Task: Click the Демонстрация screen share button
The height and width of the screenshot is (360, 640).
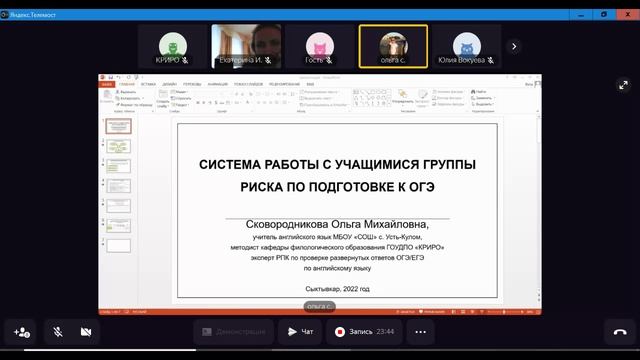Action: pyautogui.click(x=235, y=332)
